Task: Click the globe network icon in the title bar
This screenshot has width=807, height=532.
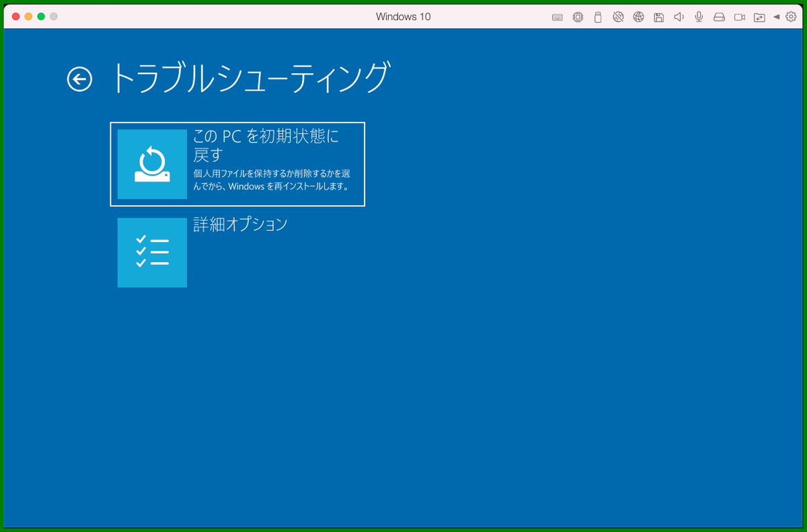Action: 639,17
